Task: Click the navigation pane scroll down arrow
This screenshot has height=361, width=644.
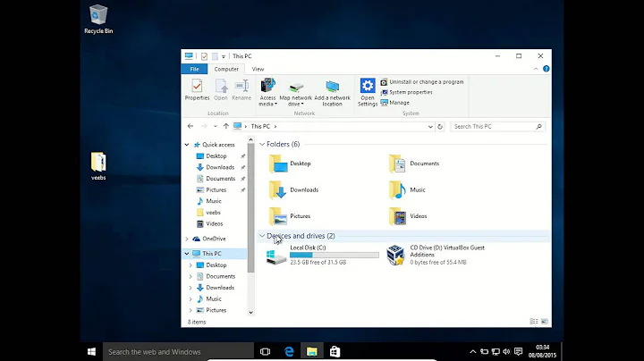Action: [x=251, y=313]
